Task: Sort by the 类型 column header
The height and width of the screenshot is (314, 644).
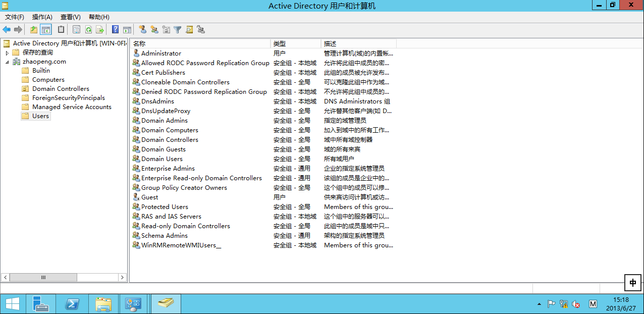Action: click(x=296, y=43)
